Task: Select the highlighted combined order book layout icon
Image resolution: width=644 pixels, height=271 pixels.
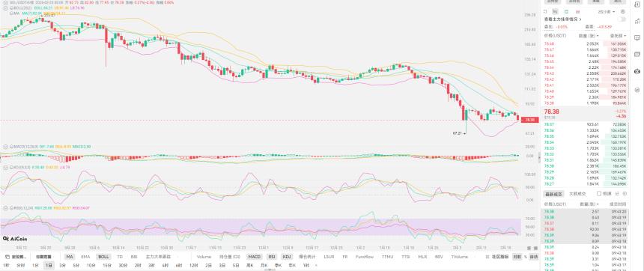Action: tap(555, 11)
